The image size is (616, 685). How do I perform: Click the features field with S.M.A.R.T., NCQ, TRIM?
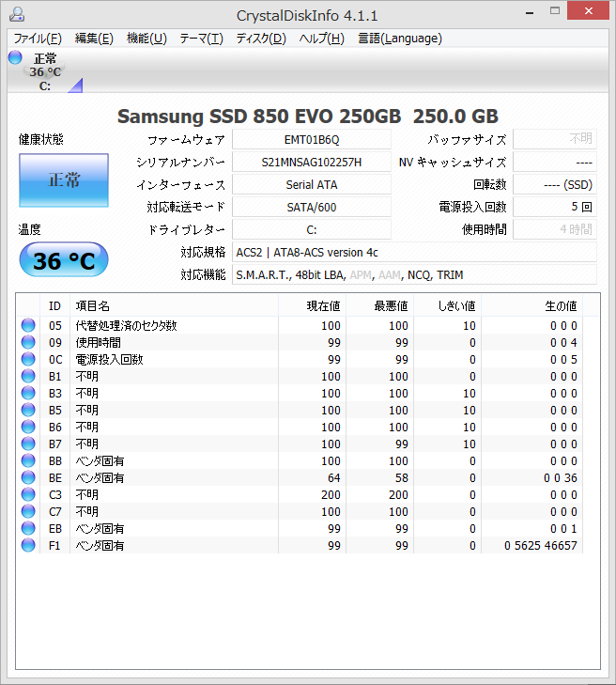coord(414,274)
